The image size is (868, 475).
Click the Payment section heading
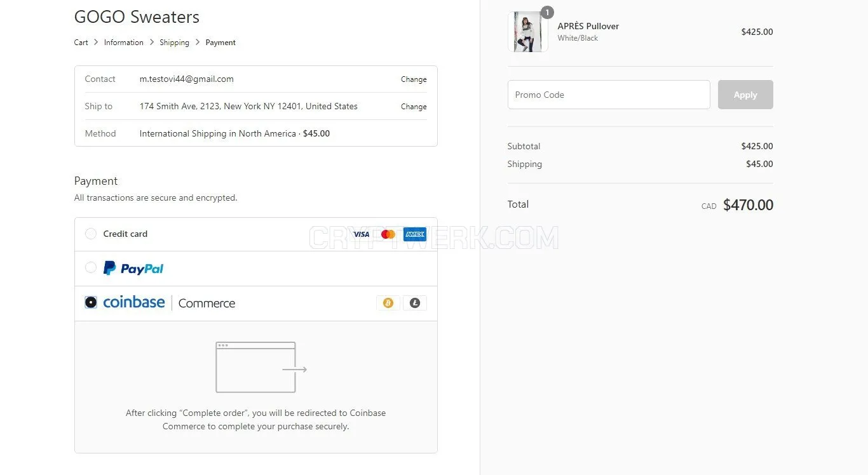96,181
